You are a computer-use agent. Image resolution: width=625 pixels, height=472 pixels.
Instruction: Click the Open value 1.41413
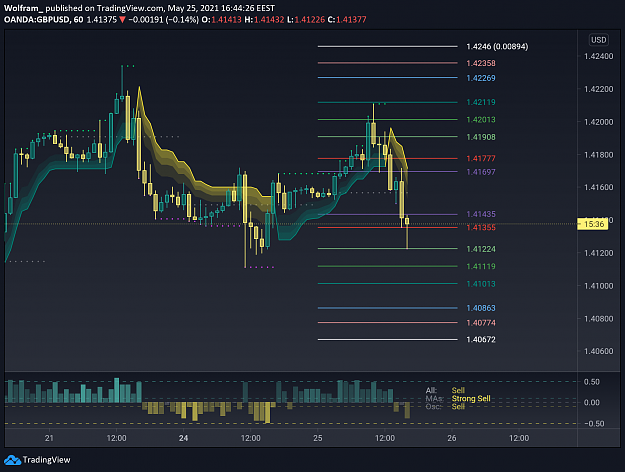pos(226,20)
